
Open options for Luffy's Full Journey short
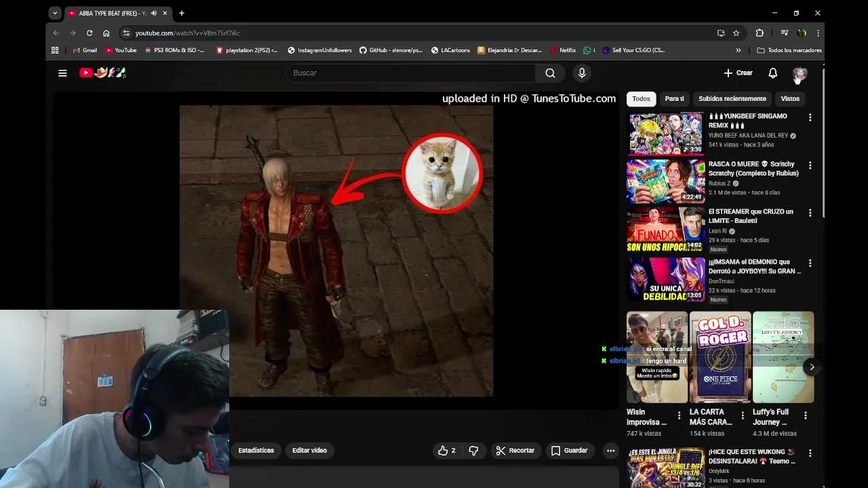(x=805, y=415)
